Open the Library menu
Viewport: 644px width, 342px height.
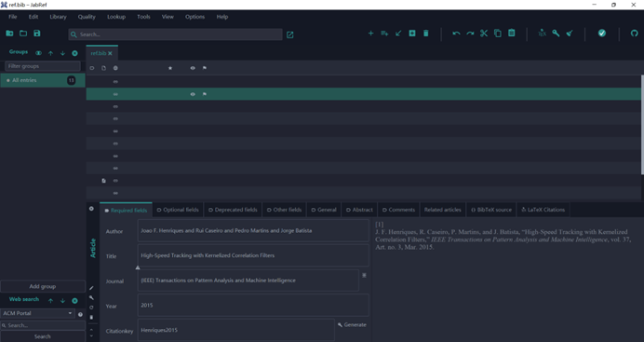click(x=58, y=17)
